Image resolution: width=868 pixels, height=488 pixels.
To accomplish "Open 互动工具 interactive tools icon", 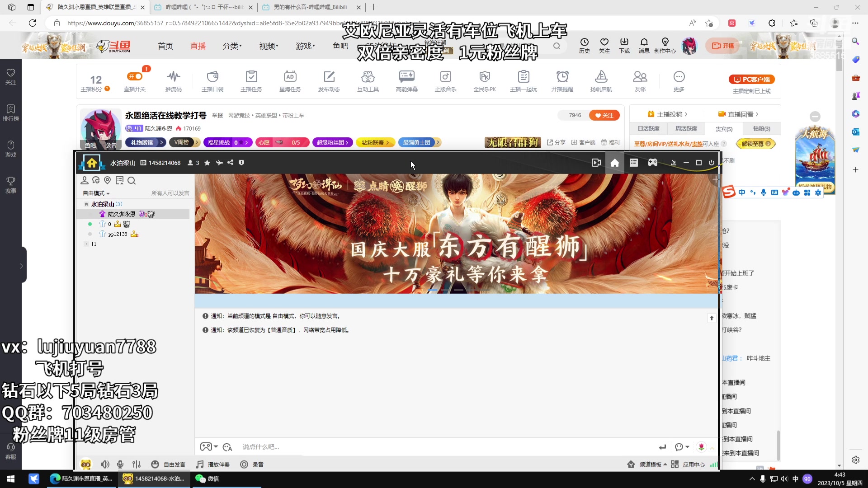I will (x=368, y=81).
